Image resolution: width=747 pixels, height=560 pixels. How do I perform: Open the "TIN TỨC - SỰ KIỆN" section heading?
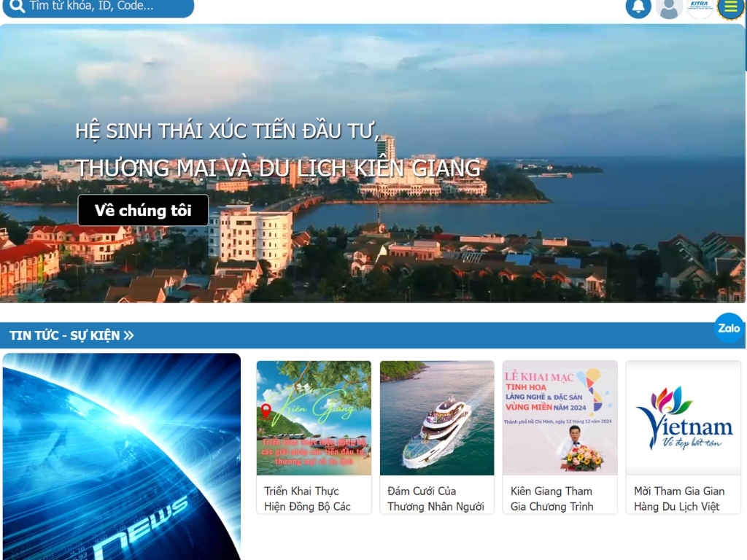[x=64, y=335]
